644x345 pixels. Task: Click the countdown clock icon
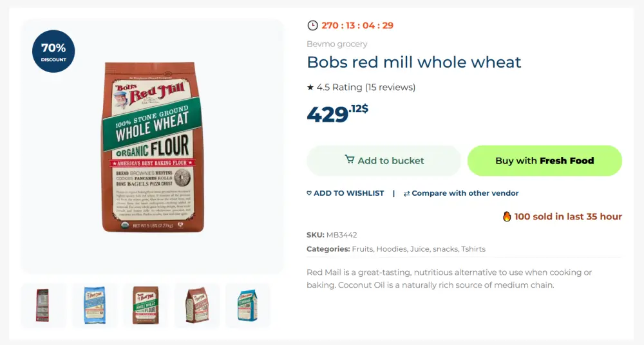coord(312,26)
